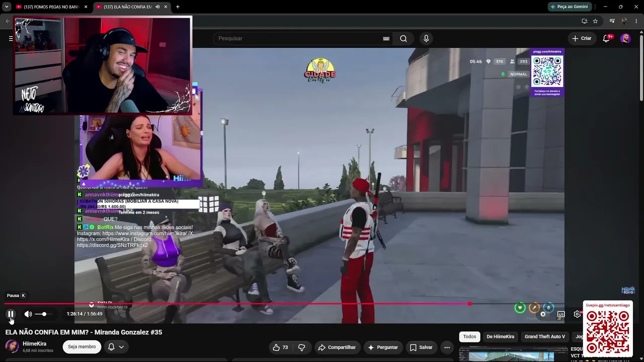The image size is (644, 362).
Task: Go back with browser arrow
Action: 8,21
